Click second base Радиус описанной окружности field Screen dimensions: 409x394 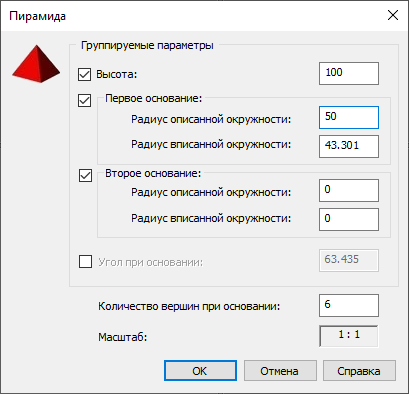[349, 190]
